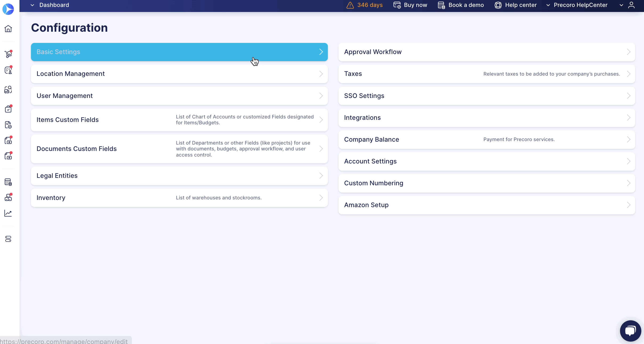Screen dimensions: 644x344
Task: Expand the Dashboard dropdown chevron
Action: click(32, 5)
